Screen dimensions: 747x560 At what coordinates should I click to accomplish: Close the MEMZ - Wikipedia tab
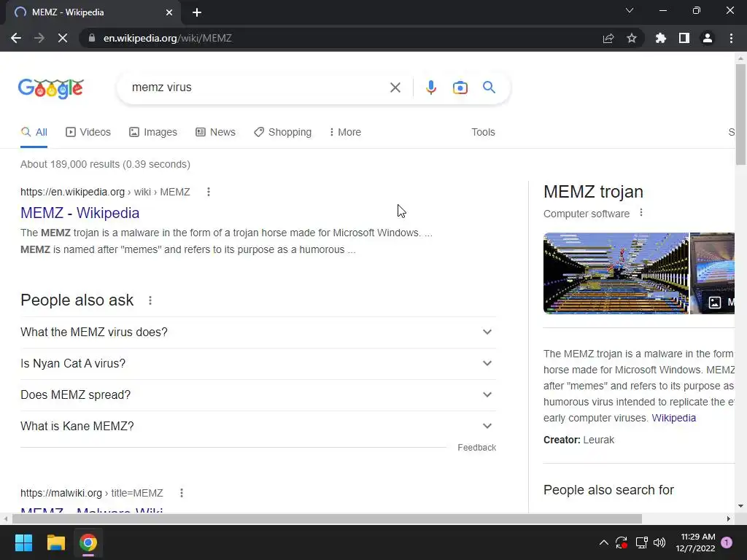(x=169, y=12)
